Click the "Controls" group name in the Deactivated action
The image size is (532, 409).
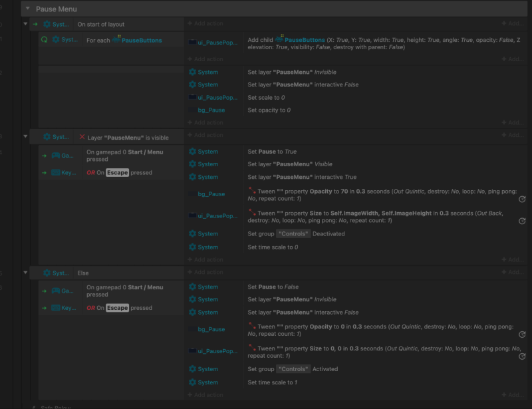[293, 234]
